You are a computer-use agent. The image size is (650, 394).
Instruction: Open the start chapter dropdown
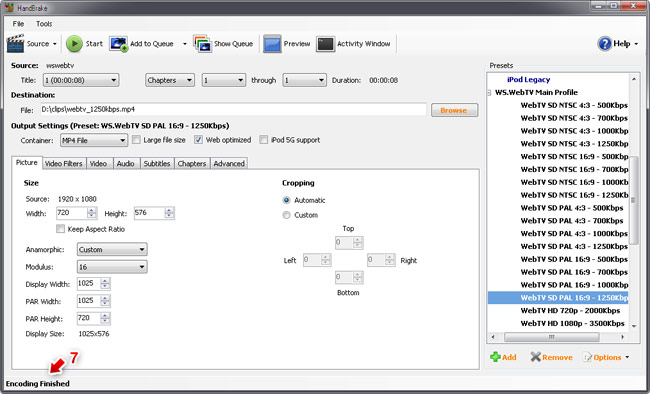click(x=223, y=80)
